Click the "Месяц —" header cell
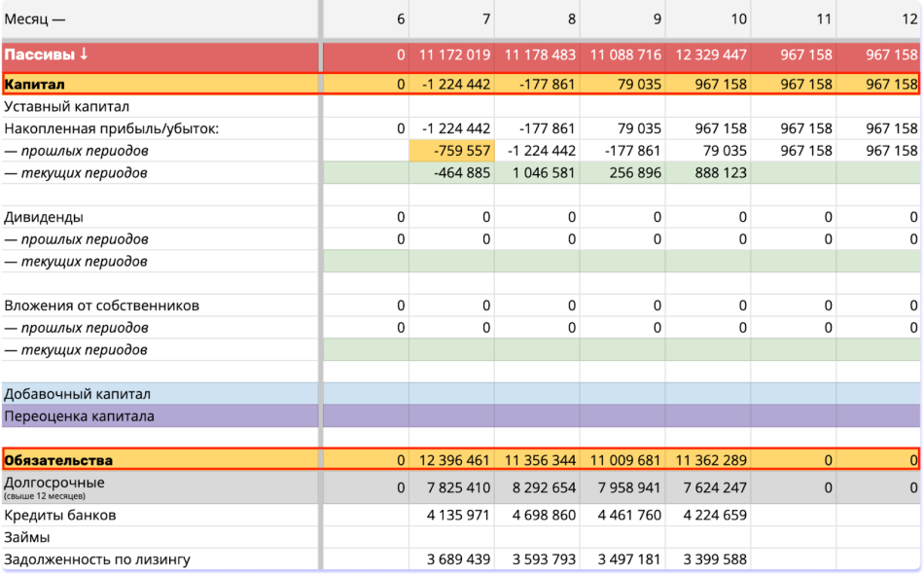 [39, 19]
